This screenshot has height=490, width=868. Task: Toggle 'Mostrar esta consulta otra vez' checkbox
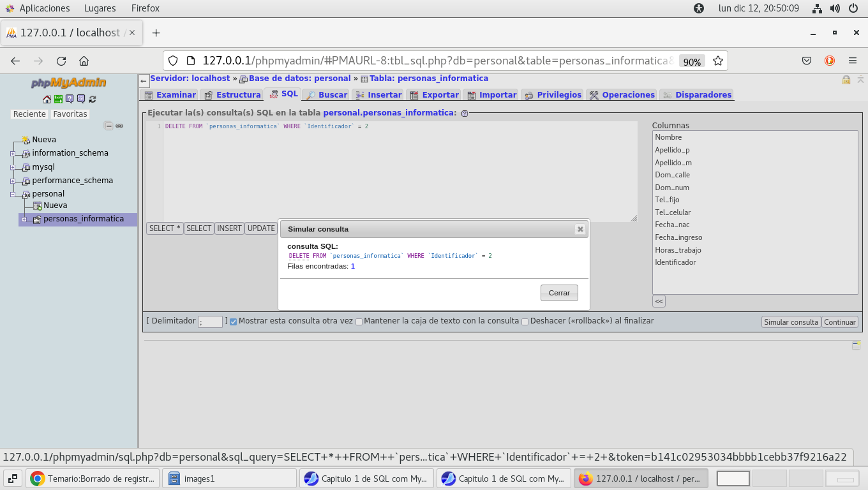pyautogui.click(x=233, y=322)
